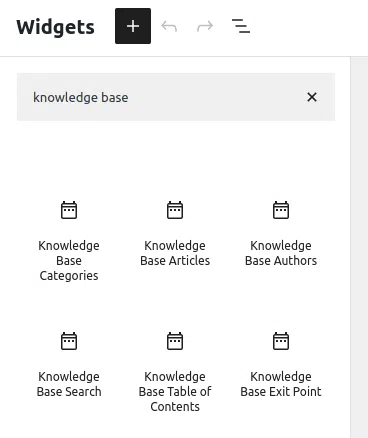Click 'Knowledge Base Table of Contents' label

pos(175,392)
